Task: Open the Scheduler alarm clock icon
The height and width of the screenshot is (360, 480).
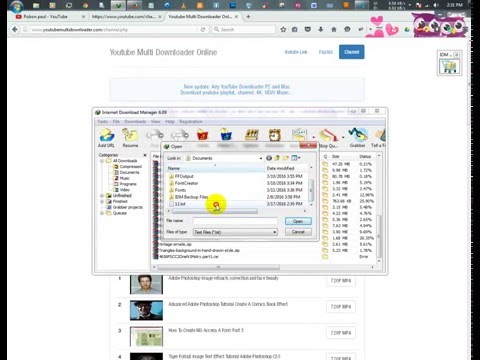Action: click(x=275, y=135)
